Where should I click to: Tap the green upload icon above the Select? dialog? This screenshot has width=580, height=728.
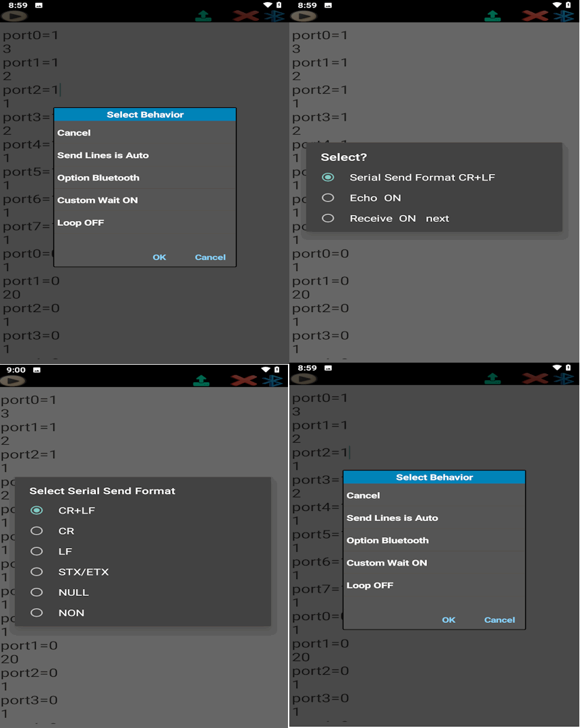[493, 16]
